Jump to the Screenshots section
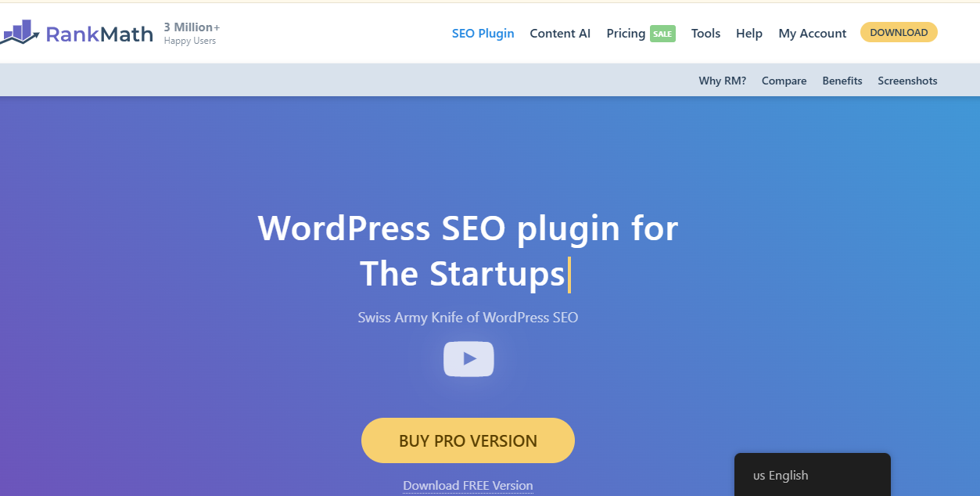 click(907, 81)
